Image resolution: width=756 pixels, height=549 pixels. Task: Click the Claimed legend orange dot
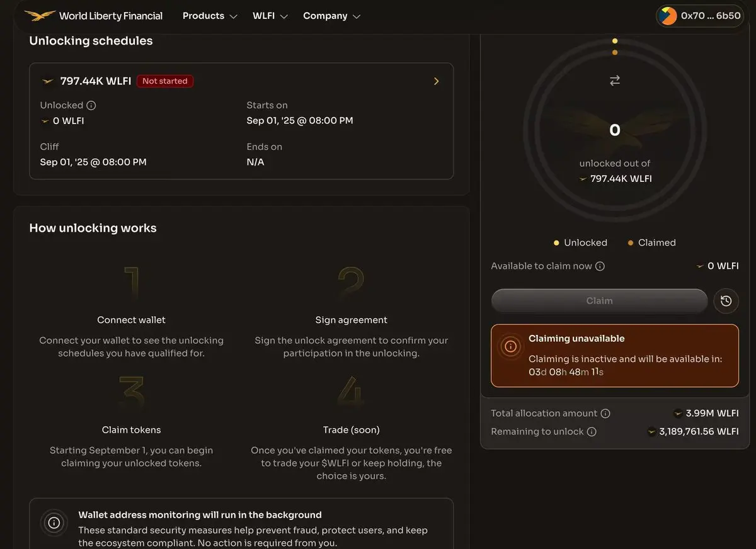pyautogui.click(x=631, y=243)
